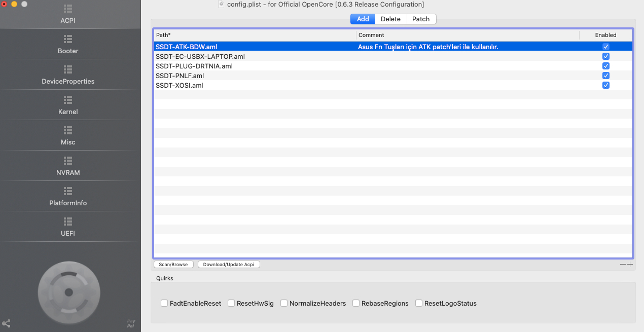Click the plus icon to add row

tap(630, 264)
